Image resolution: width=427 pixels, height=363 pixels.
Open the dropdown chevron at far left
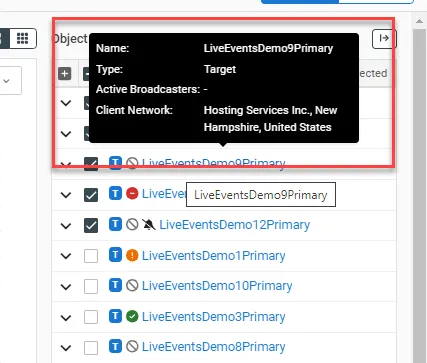[x=6, y=81]
